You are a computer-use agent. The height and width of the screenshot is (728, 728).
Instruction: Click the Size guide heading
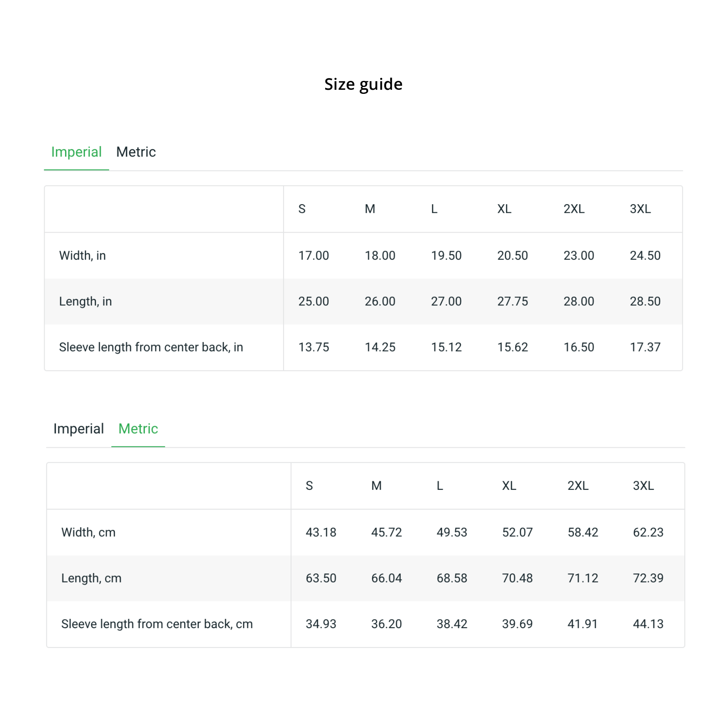click(363, 84)
